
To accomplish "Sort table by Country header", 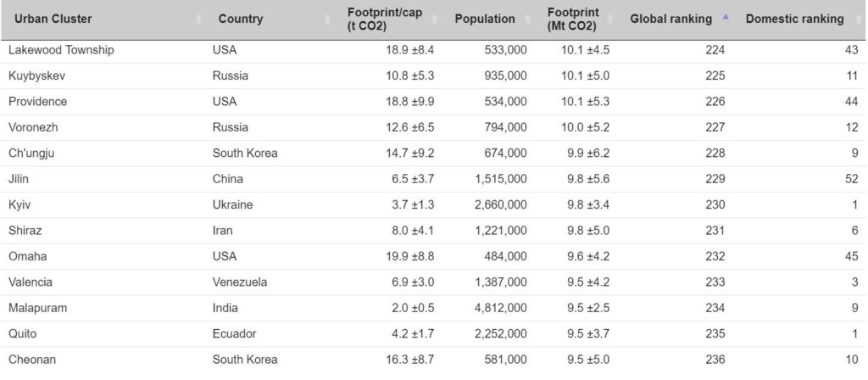I will point(241,19).
